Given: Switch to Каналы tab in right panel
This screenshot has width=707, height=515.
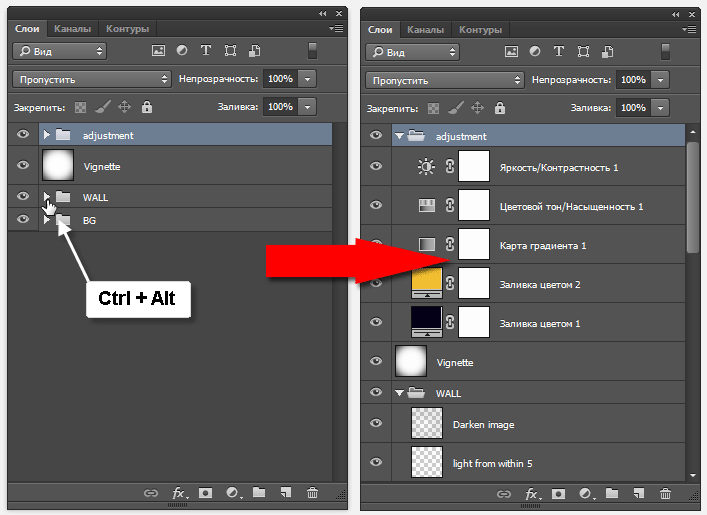Looking at the screenshot, I should 426,30.
